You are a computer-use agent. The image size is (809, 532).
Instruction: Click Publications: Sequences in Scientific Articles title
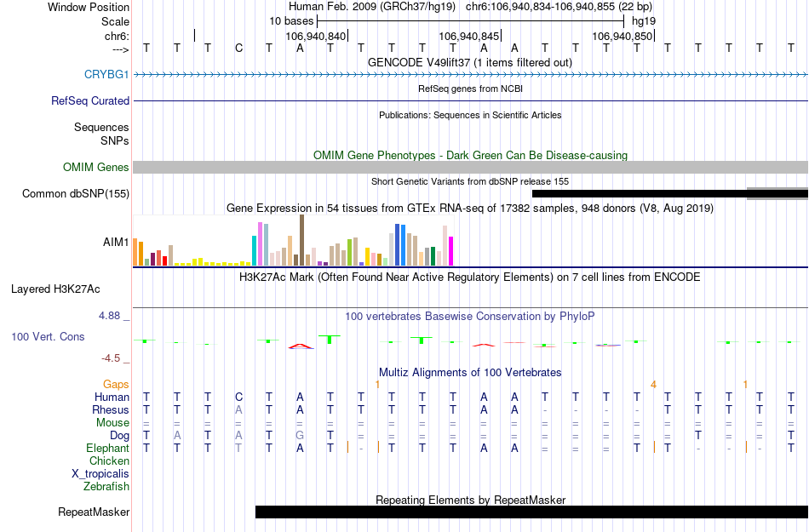pos(470,115)
